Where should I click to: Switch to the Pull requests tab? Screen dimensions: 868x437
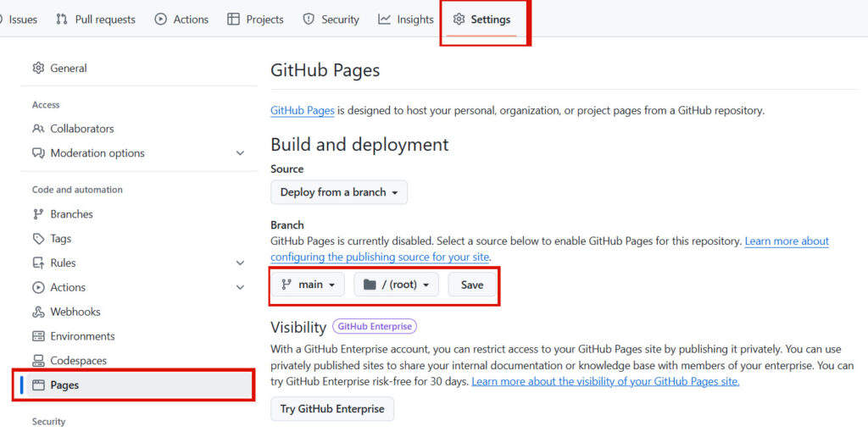tap(95, 19)
